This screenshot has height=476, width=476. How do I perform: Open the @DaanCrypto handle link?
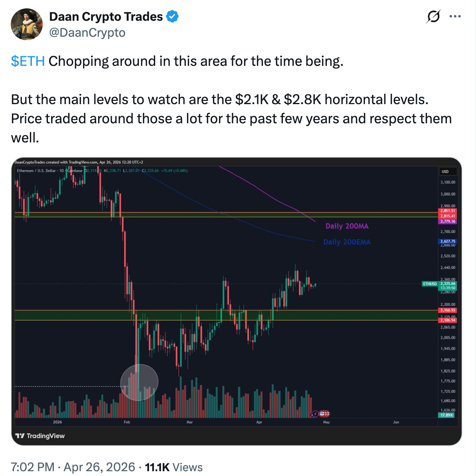point(87,33)
